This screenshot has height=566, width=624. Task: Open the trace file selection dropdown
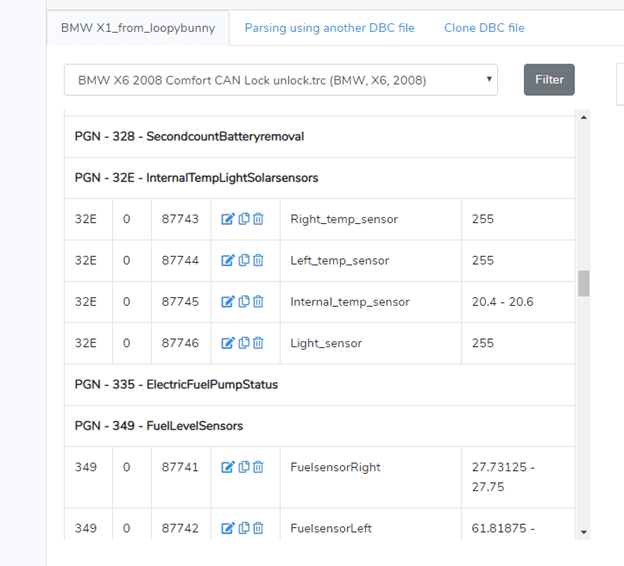click(280, 80)
